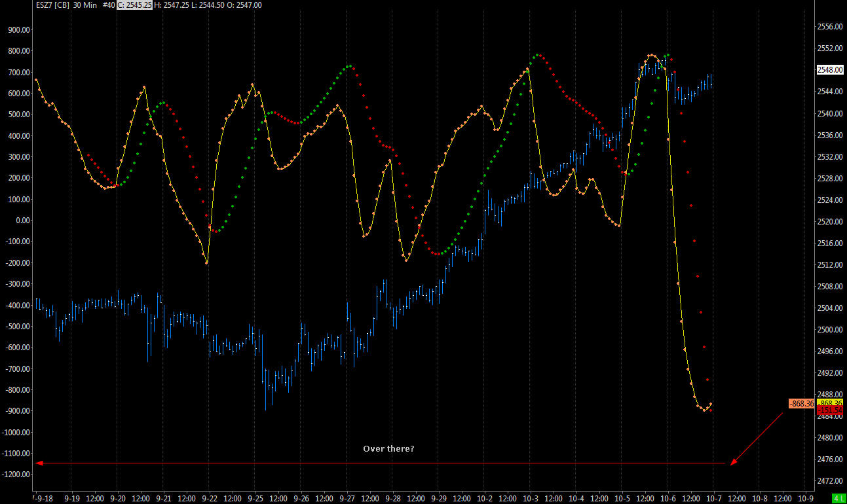Click 2544.00 on the right price scale

pos(829,92)
